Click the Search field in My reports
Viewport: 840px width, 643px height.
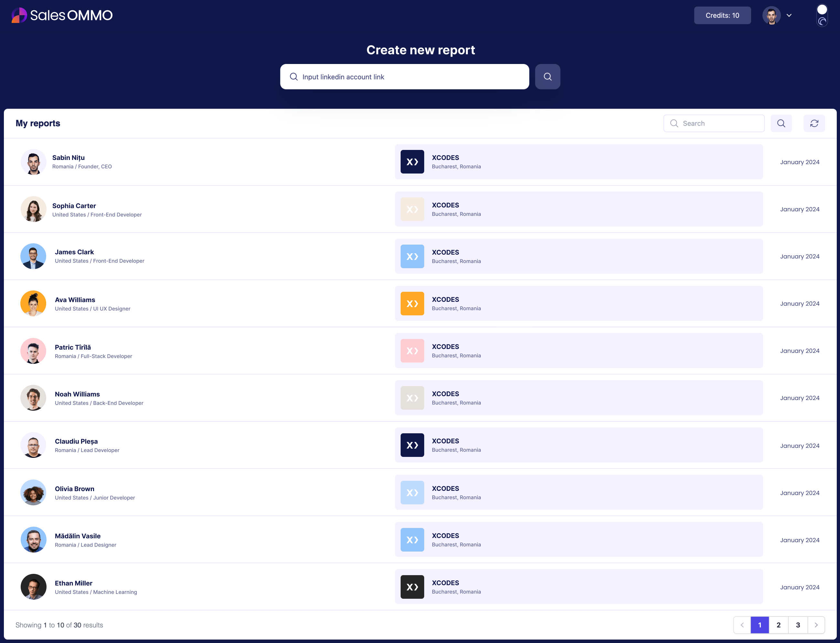click(714, 123)
